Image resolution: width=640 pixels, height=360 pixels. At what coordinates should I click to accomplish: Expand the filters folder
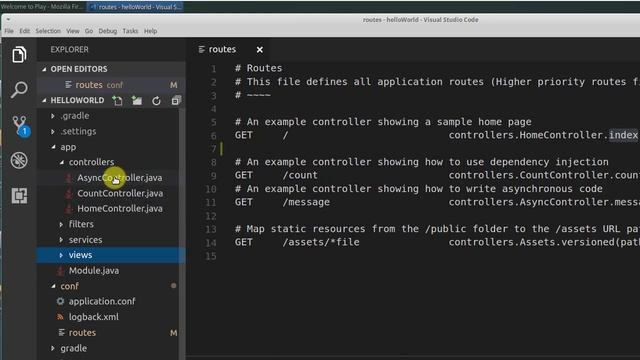(x=61, y=224)
